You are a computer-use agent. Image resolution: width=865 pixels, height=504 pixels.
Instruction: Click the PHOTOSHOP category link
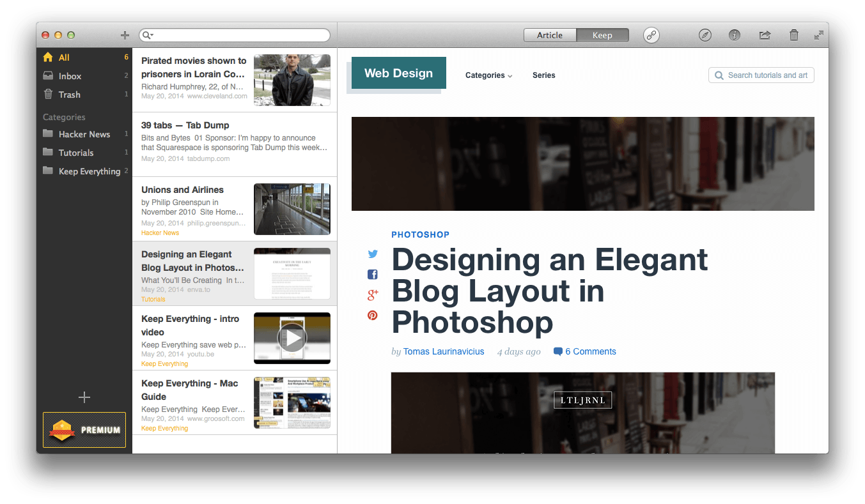coord(421,234)
